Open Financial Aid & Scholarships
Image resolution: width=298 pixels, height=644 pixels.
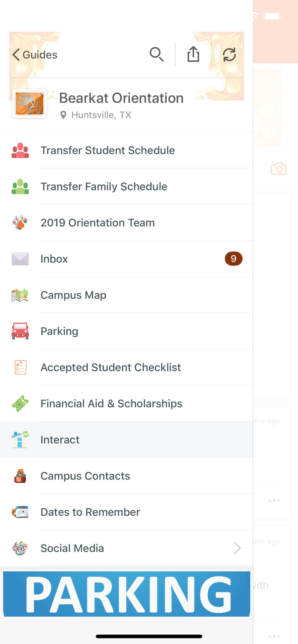[x=111, y=403]
